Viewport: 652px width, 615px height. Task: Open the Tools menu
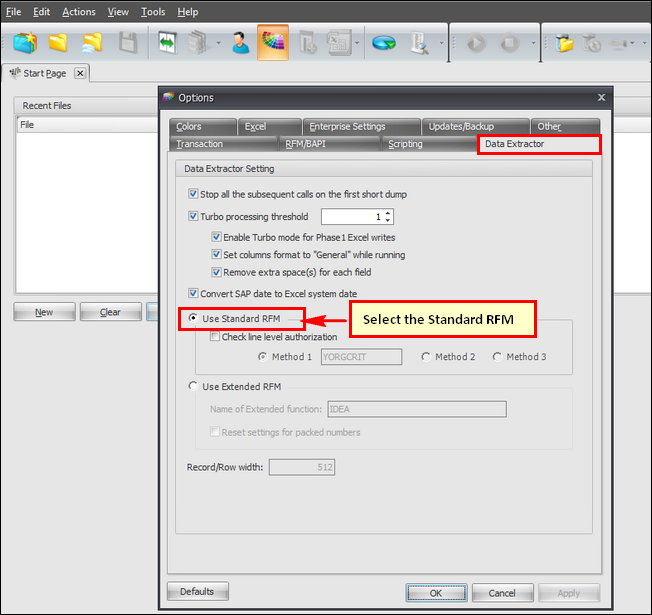pos(153,12)
